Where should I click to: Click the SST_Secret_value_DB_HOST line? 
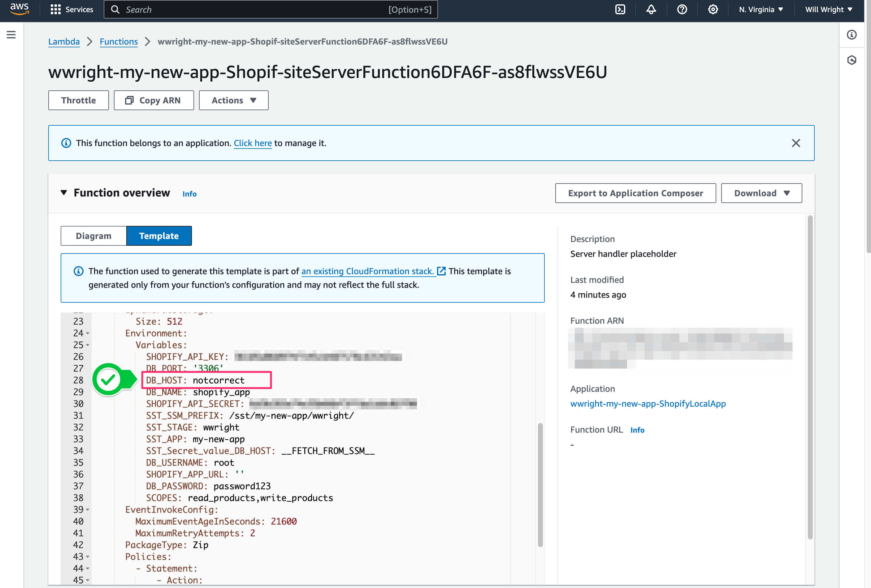[x=260, y=451]
